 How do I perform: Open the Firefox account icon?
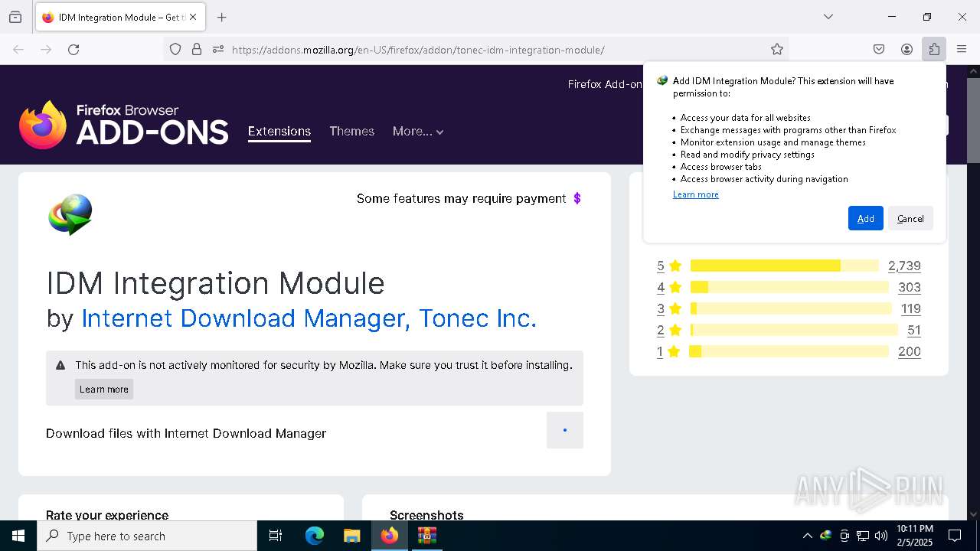906,50
